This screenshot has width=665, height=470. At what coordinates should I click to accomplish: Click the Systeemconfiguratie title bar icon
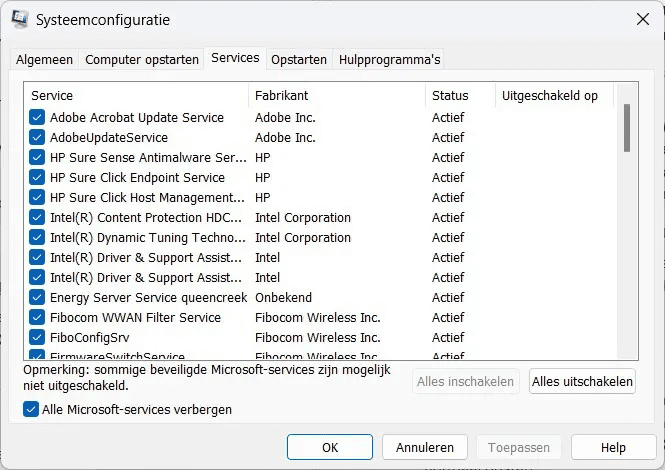tap(20, 19)
